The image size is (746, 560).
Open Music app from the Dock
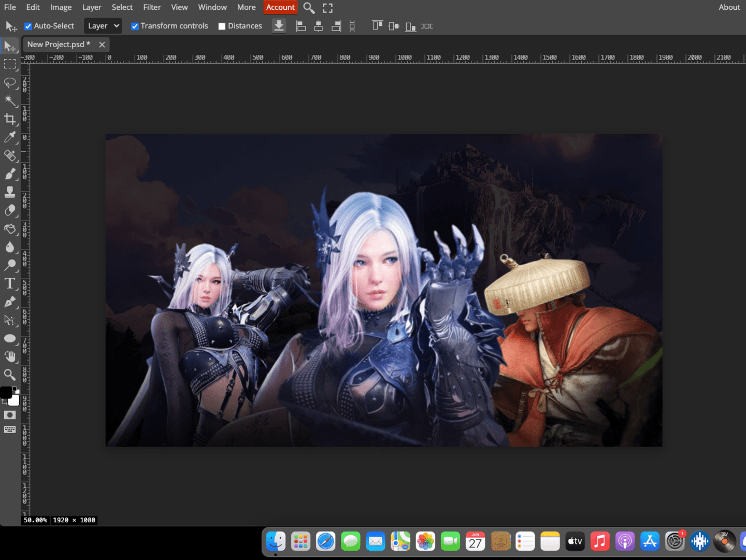coord(600,542)
